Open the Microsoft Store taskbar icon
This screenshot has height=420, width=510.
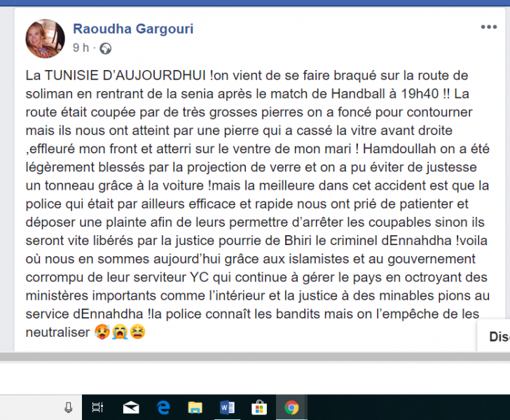click(259, 407)
